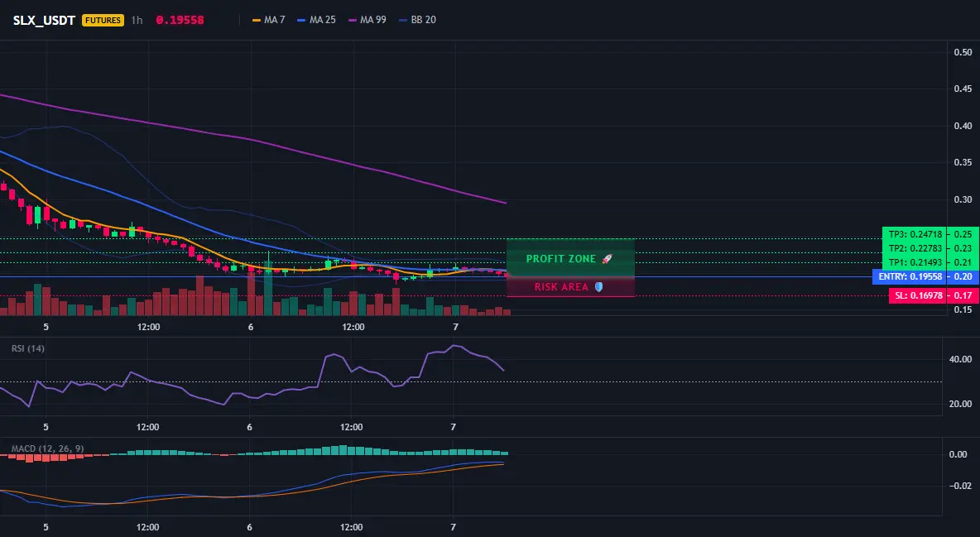Toggle the MA 7 legend entry
This screenshot has height=537, width=980.
coord(269,20)
